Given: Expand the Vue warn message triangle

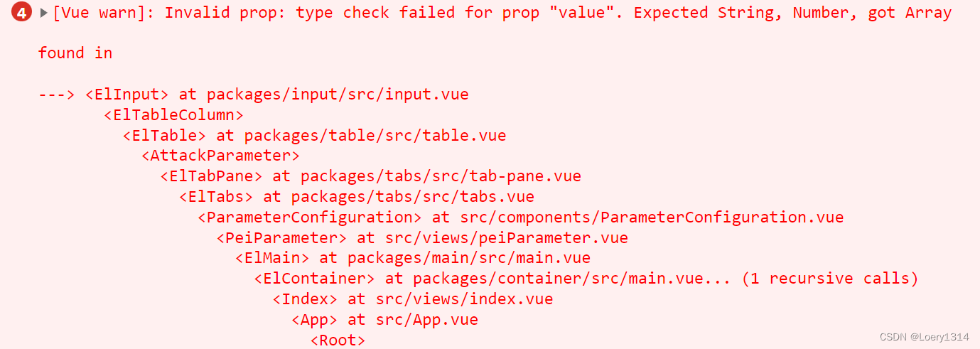Looking at the screenshot, I should pyautogui.click(x=44, y=13).
